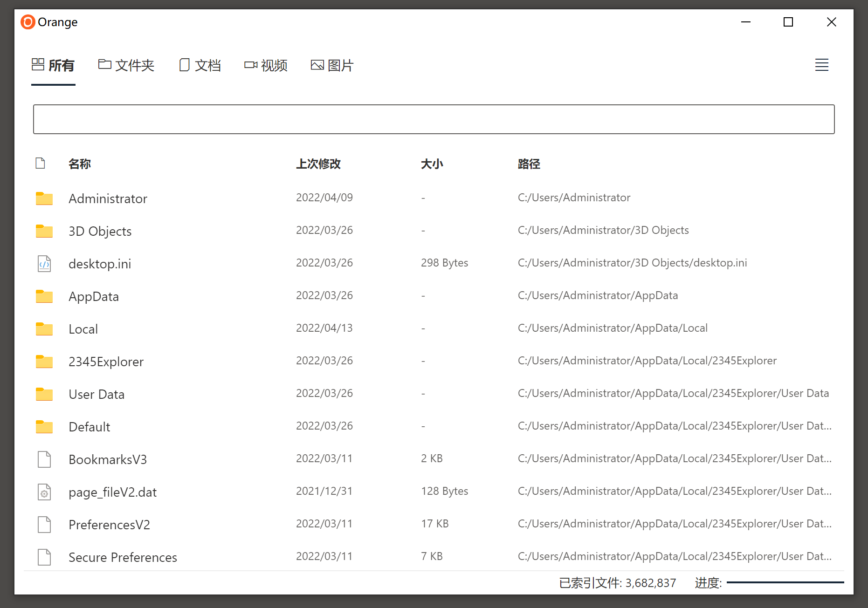868x608 pixels.
Task: Select the Secure Preferences file row
Action: pyautogui.click(x=123, y=557)
